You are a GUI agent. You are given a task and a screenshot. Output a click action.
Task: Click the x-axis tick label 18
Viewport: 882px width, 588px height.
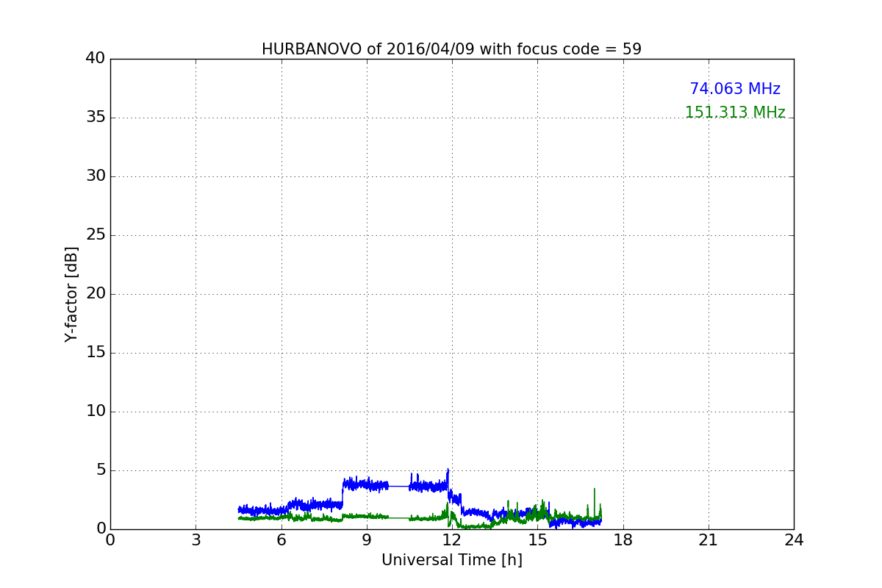623,540
